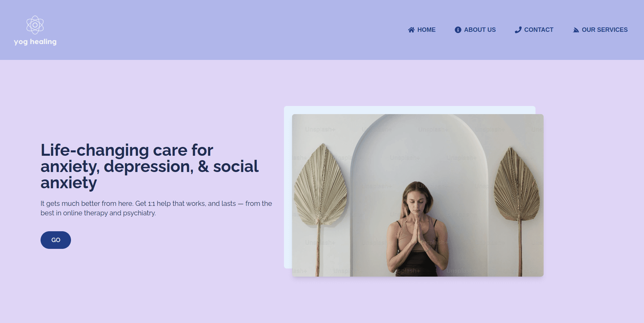Click the info circle icon beside ABOUT US
The width and height of the screenshot is (644, 323).
pyautogui.click(x=458, y=30)
